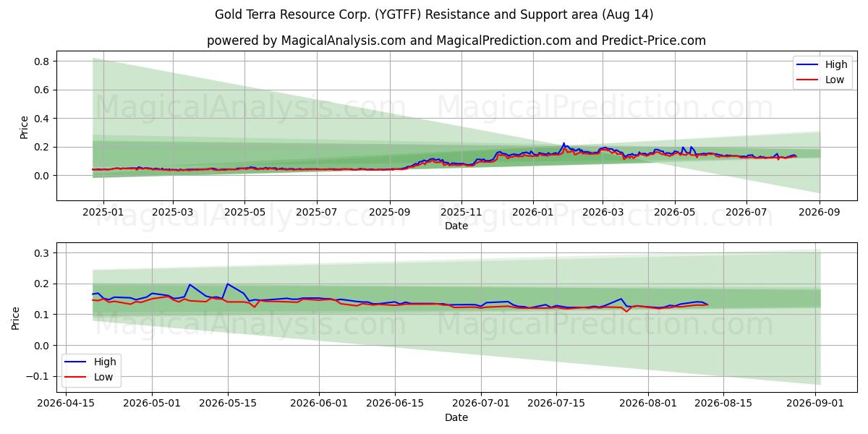Click the 2026-08-01 tick label

pos(648,404)
